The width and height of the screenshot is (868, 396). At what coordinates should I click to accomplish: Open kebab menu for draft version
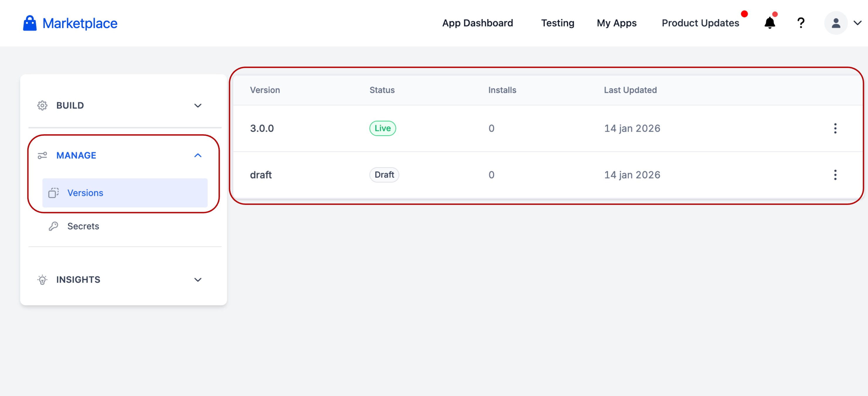coord(835,175)
